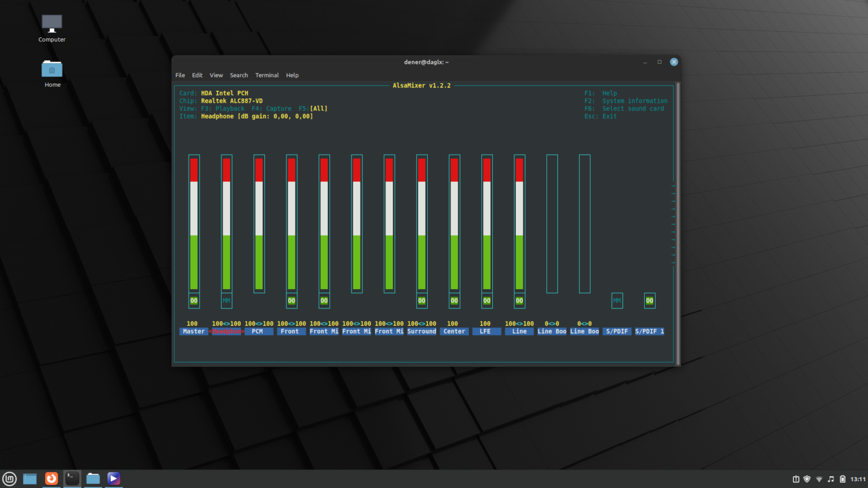
Task: Open the File menu
Action: coord(180,75)
